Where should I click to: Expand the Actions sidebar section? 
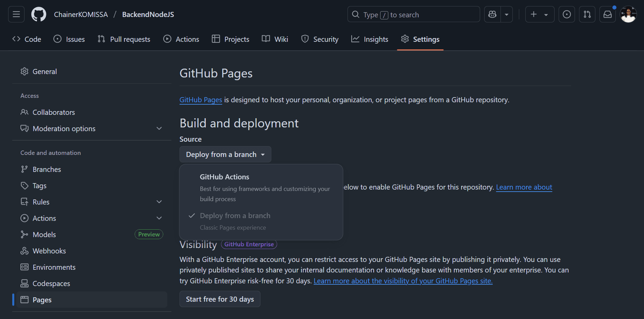(x=159, y=218)
